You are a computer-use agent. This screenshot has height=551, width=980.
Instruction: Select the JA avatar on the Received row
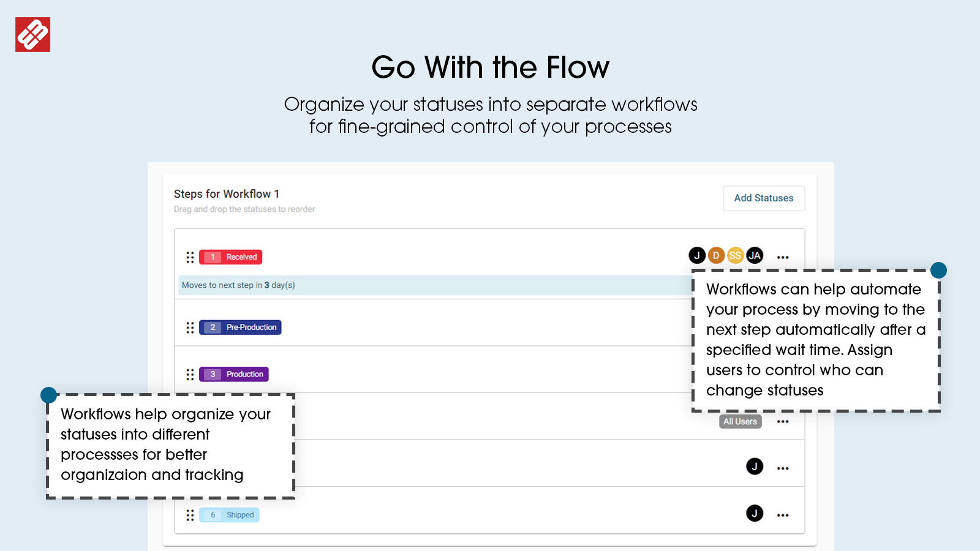pos(755,255)
